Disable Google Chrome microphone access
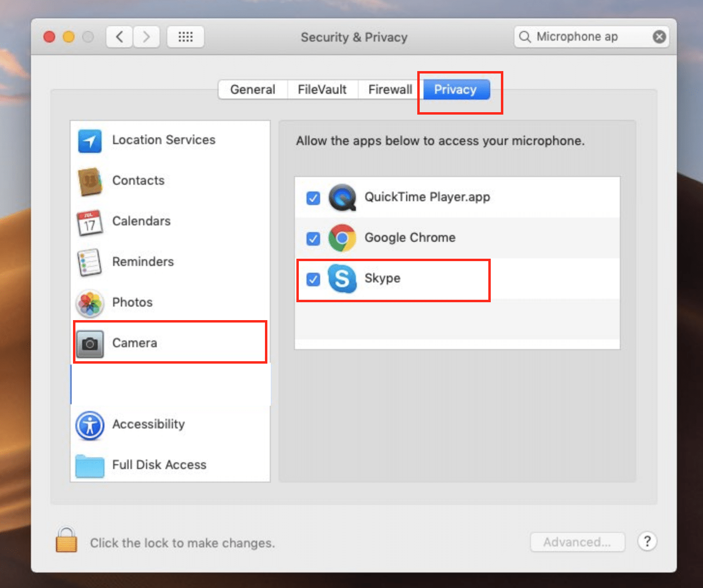Image resolution: width=703 pixels, height=588 pixels. point(313,238)
